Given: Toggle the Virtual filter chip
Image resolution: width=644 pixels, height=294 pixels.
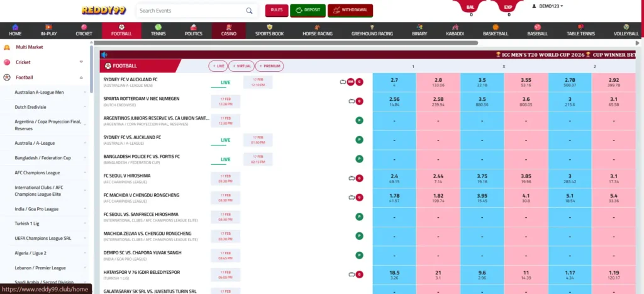Looking at the screenshot, I should 241,65.
